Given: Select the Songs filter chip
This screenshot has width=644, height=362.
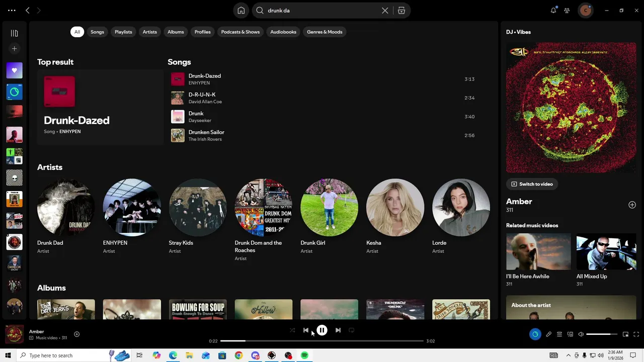Looking at the screenshot, I should click(x=97, y=32).
